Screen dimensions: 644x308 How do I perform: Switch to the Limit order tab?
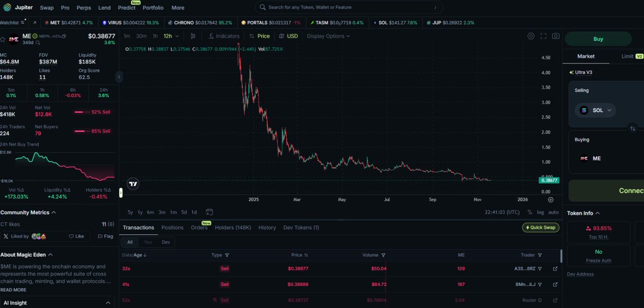[632, 56]
